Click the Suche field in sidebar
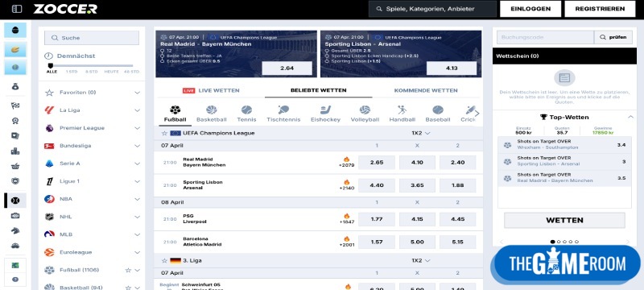 coord(92,38)
